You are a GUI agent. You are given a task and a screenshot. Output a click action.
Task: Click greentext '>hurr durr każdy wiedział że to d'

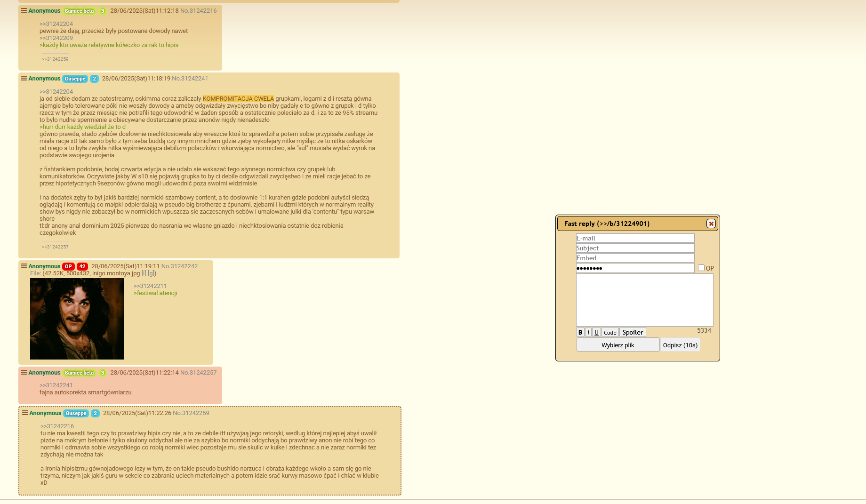coord(82,127)
